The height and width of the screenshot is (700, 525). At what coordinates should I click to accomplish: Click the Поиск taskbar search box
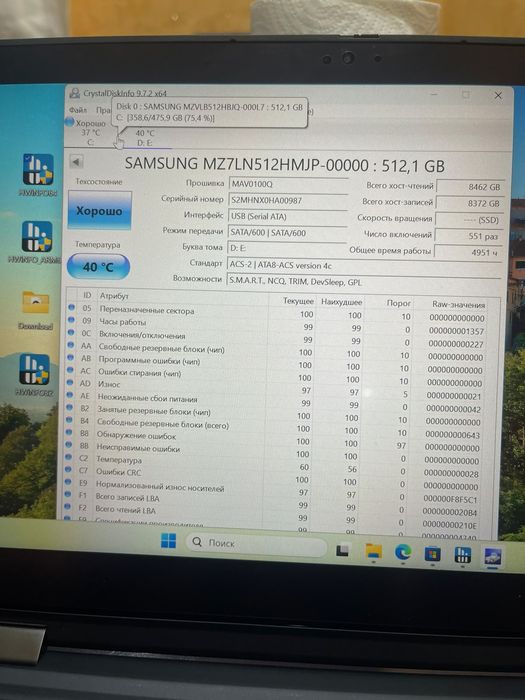(256, 544)
